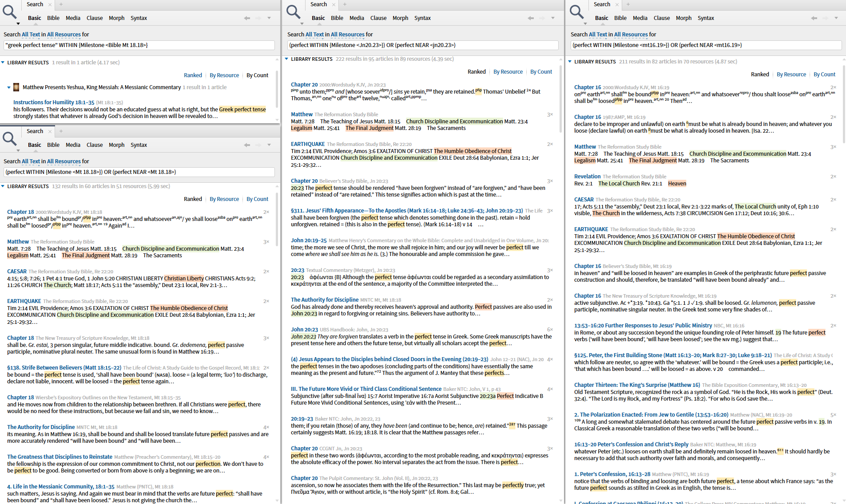Click the mt16.19 search query field
Image resolution: width=846 pixels, height=504 pixels.
pyautogui.click(x=706, y=45)
